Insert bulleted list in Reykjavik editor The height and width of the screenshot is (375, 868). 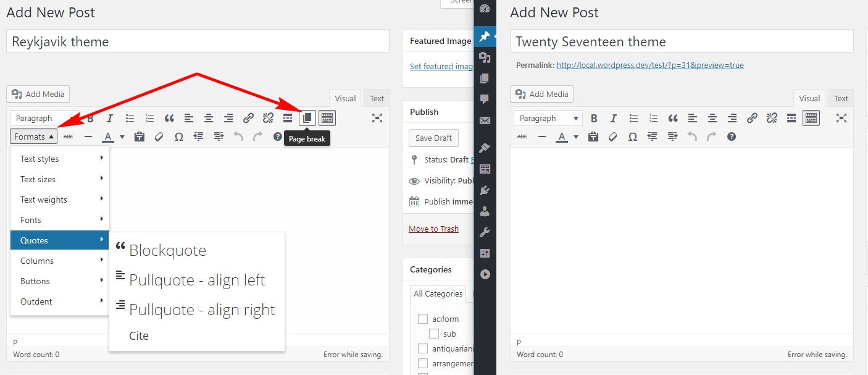[130, 118]
